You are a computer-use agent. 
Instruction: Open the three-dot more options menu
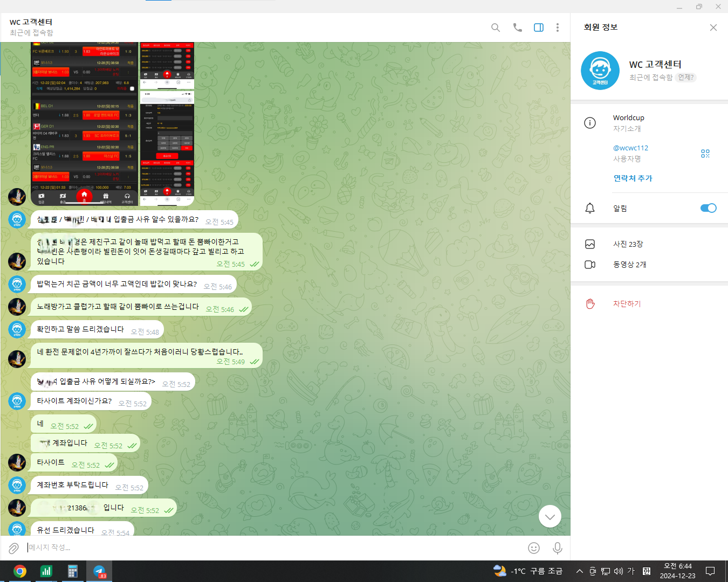[x=557, y=27]
